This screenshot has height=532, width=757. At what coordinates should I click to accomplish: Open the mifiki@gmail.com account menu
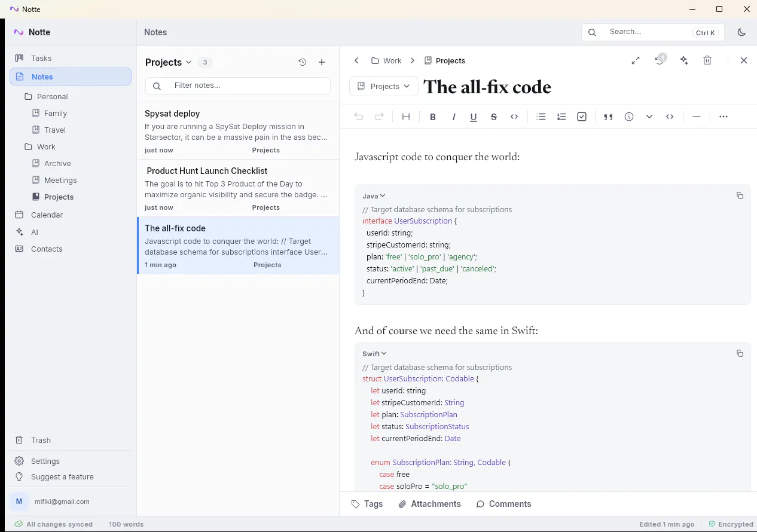click(71, 502)
